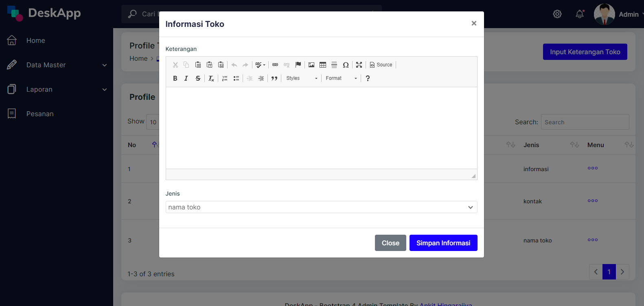Expand Laporan sidebar menu
Image resolution: width=644 pixels, height=306 pixels.
pyautogui.click(x=57, y=89)
